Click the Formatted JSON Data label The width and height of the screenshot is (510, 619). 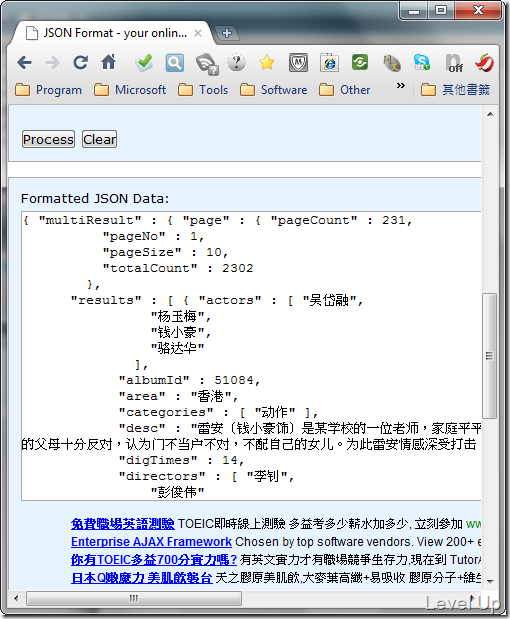point(95,199)
